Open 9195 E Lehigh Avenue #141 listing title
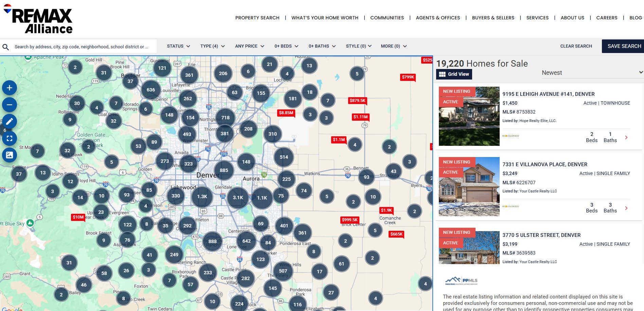This screenshot has width=644, height=311. pos(549,94)
